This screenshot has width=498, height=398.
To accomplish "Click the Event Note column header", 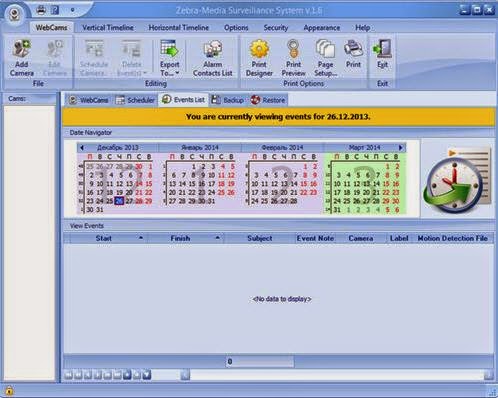I will tap(315, 238).
